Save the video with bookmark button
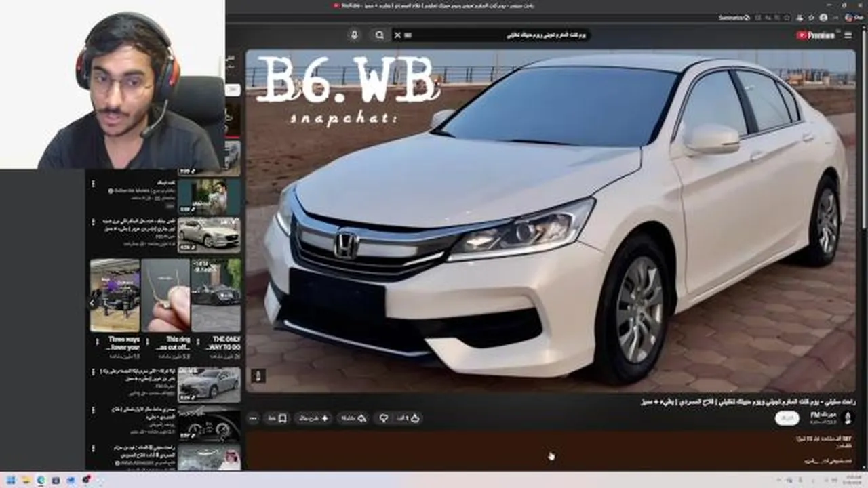This screenshot has height=488, width=868. [x=277, y=418]
